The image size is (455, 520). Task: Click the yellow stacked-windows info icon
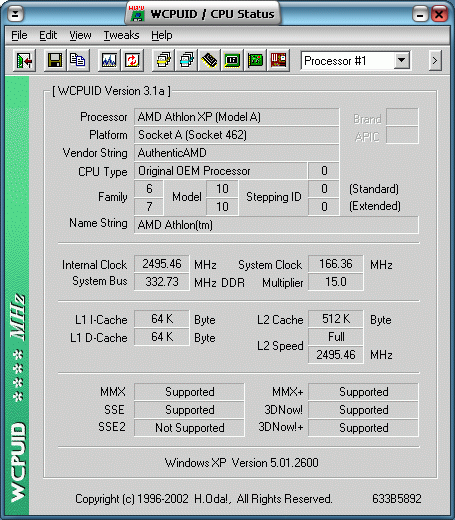pos(163,60)
